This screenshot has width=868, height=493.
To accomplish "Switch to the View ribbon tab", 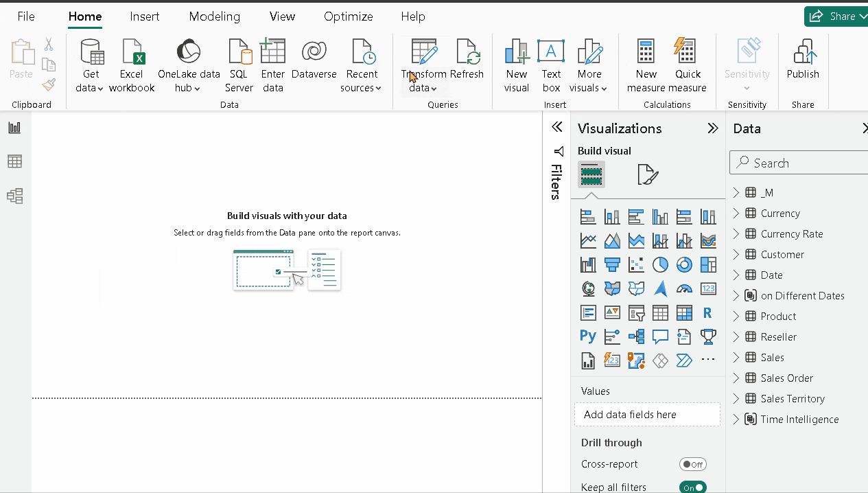I will (282, 16).
